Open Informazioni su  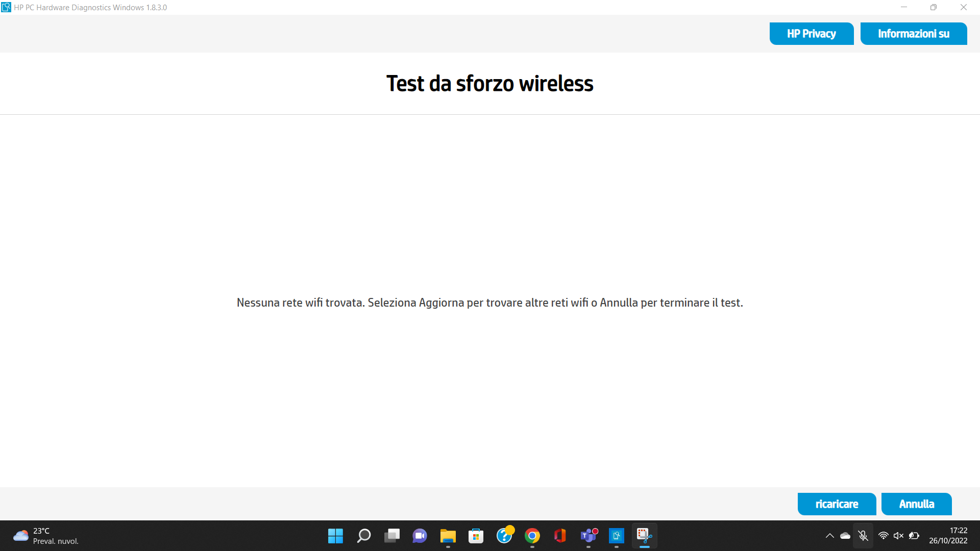(914, 33)
